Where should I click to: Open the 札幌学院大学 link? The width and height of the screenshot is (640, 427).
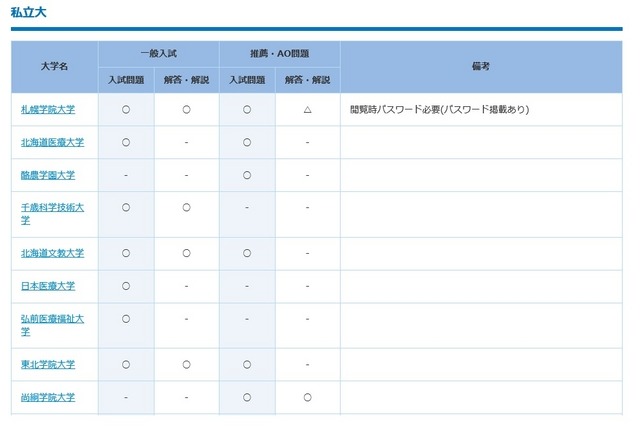click(x=48, y=109)
